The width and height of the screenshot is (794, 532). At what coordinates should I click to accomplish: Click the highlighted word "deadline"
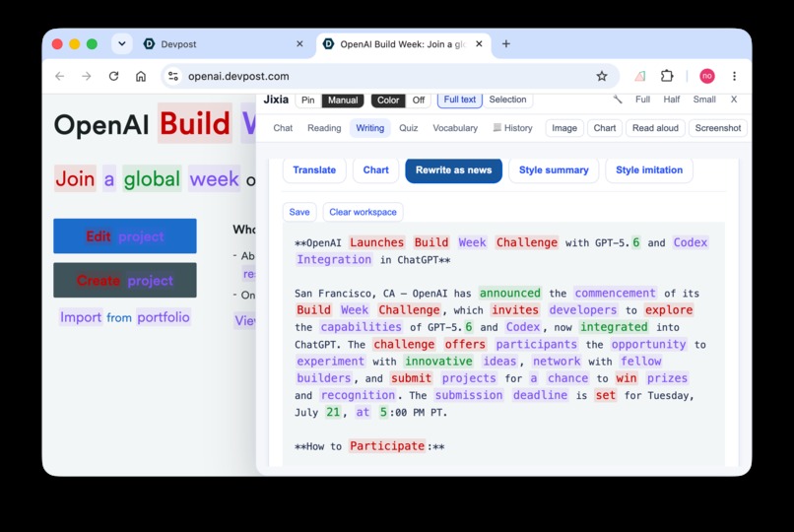[x=540, y=395]
